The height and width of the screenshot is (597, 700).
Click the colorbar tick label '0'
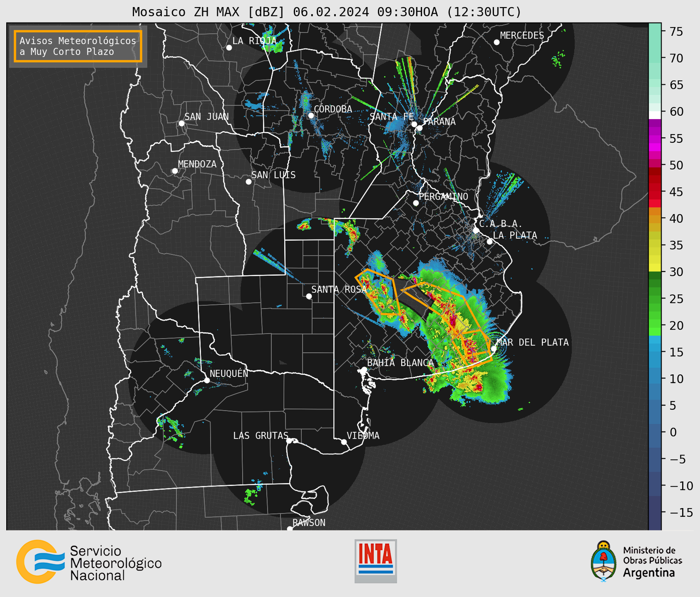[673, 432]
